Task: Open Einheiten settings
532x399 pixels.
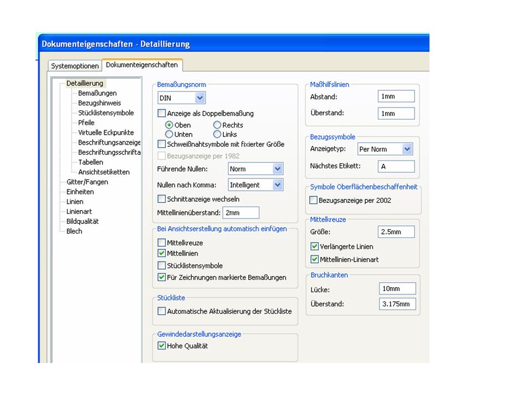Action: (x=80, y=191)
